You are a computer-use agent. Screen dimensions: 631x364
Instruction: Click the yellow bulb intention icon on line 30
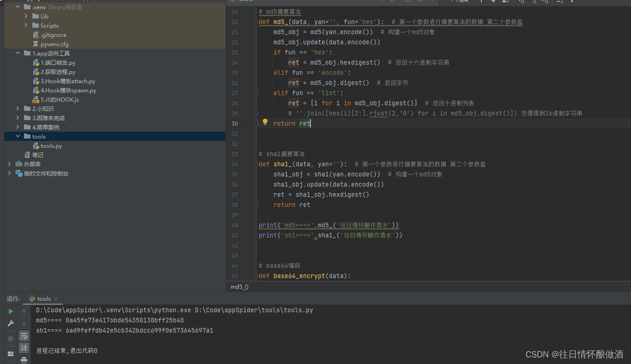click(265, 122)
